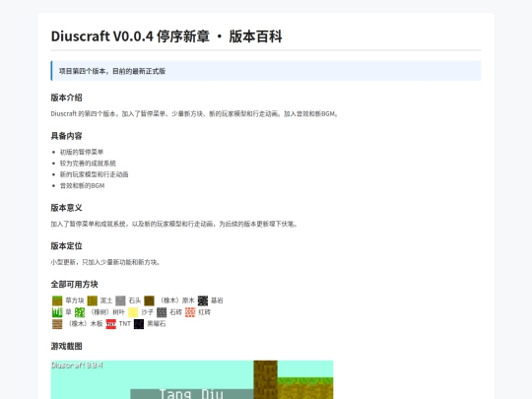Image resolution: width=532 pixels, height=399 pixels.
Task: Click the '具备内容' heading
Action: point(67,136)
